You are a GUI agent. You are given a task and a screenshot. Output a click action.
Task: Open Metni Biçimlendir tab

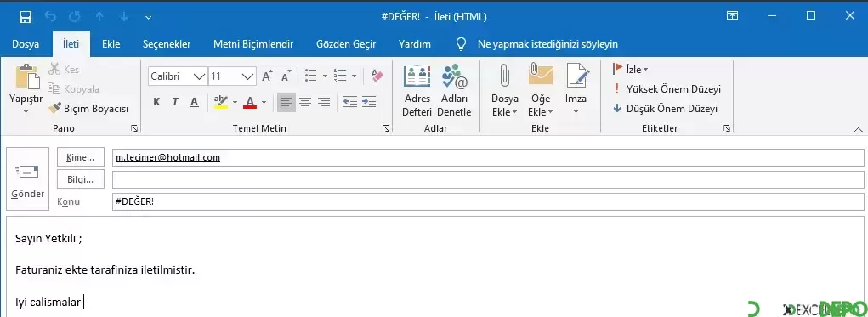click(x=253, y=44)
